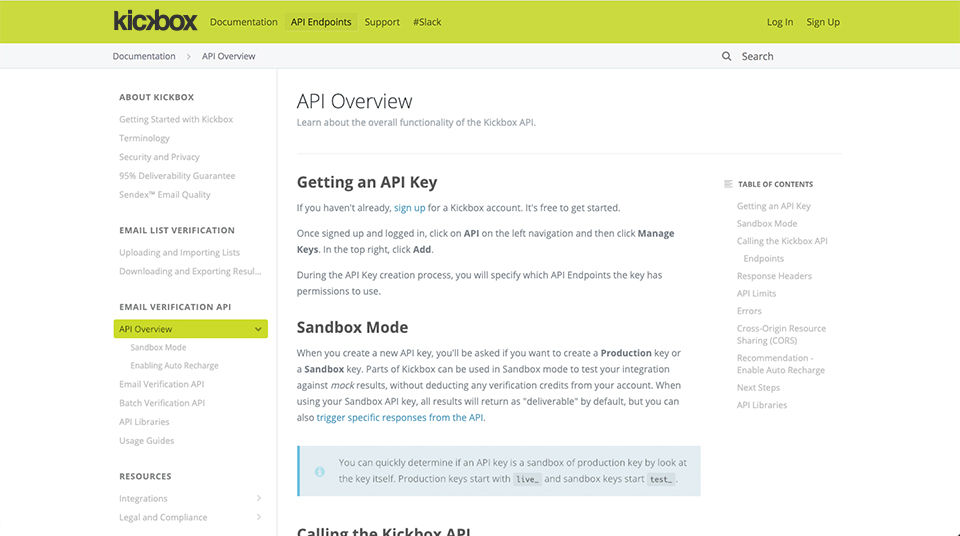Click the info icon in the note box
Screen dimensions: 960x536
[320, 471]
